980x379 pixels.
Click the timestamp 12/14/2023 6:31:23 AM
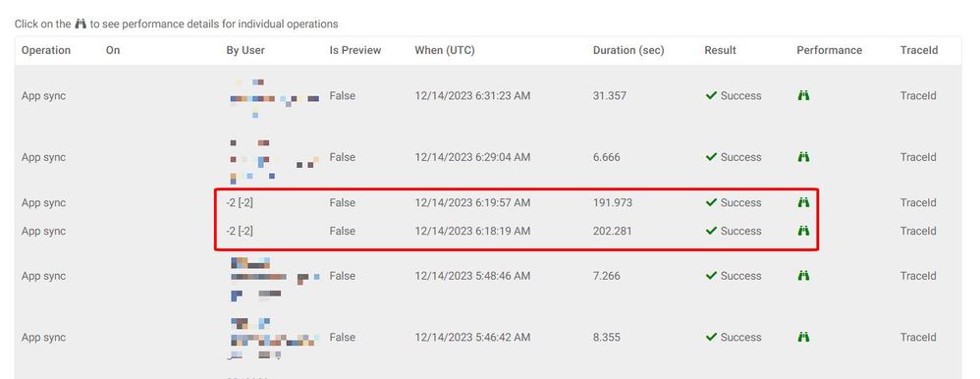[472, 95]
